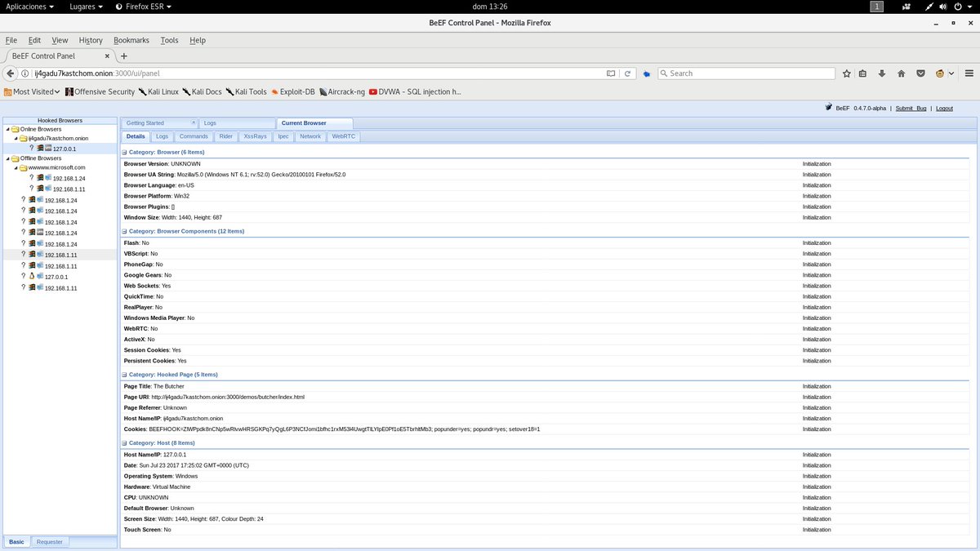Open the Firefox downloads arrow icon
This screenshot has height=551, width=980.
(x=882, y=73)
